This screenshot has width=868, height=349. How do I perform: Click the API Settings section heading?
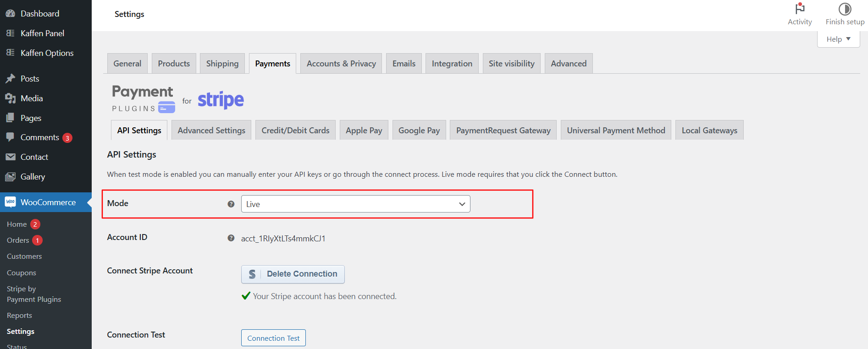(x=132, y=155)
